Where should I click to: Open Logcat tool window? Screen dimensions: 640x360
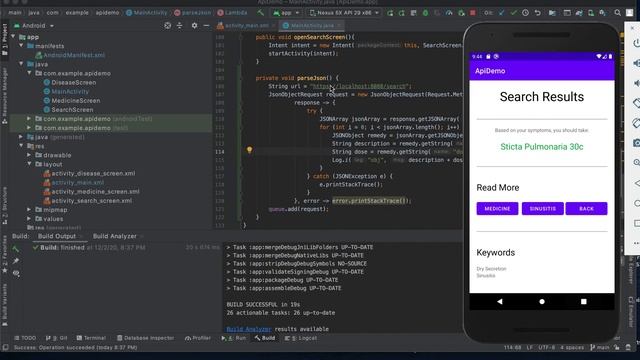[x=301, y=338]
